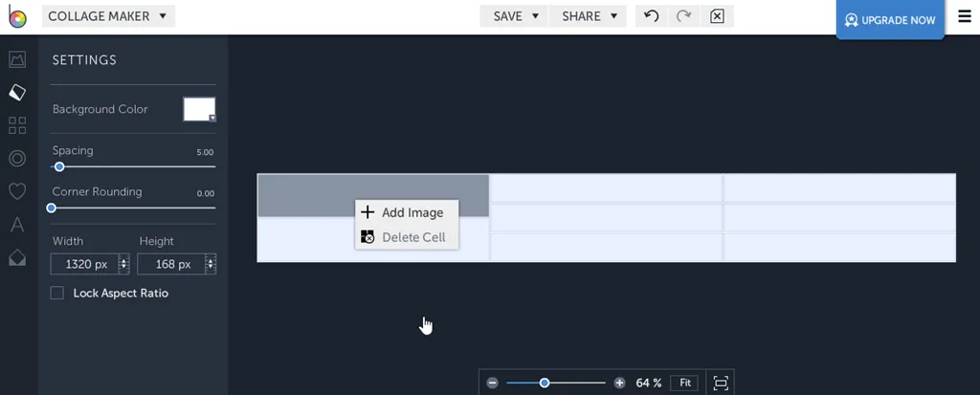980x395 pixels.
Task: Open the Graphics heart sidebar icon
Action: 17,191
